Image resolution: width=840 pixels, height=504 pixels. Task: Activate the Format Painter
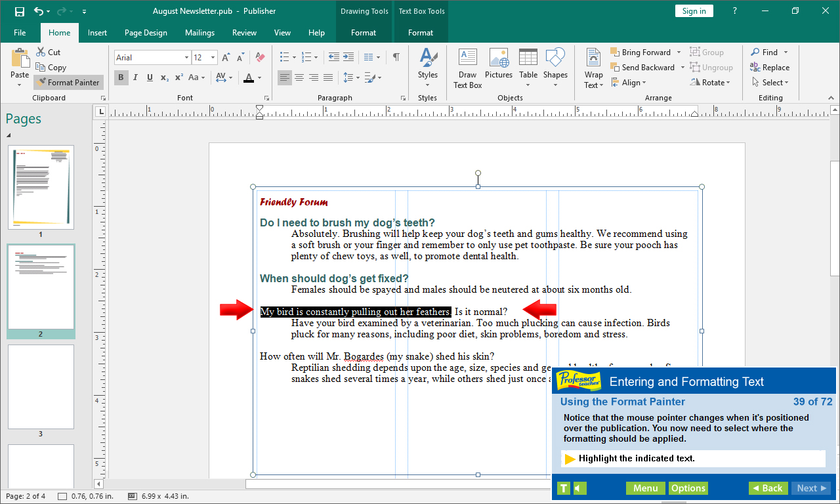point(68,82)
